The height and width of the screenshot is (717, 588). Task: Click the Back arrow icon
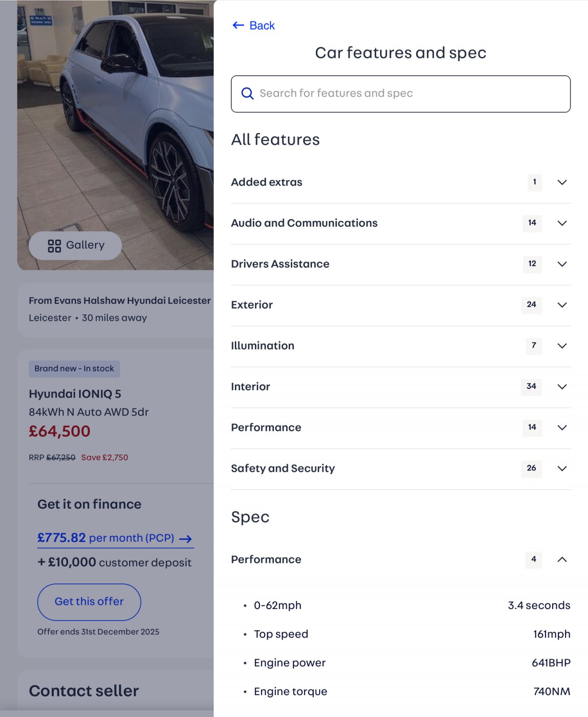pyautogui.click(x=238, y=26)
